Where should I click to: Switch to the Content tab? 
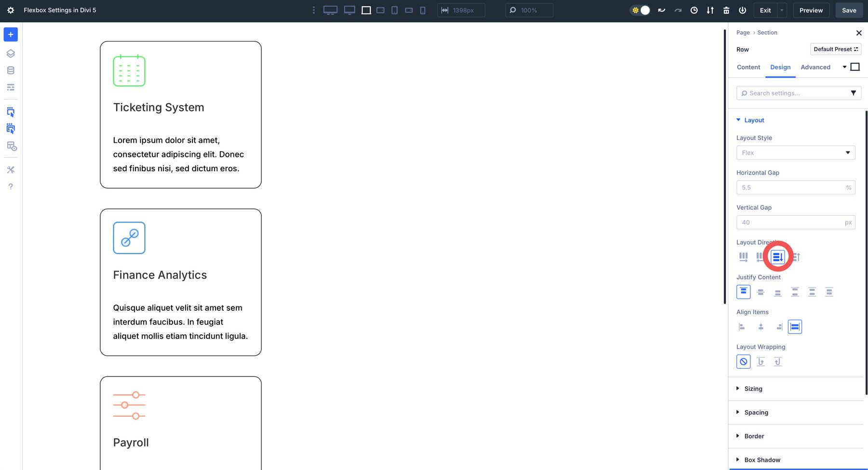click(x=748, y=67)
